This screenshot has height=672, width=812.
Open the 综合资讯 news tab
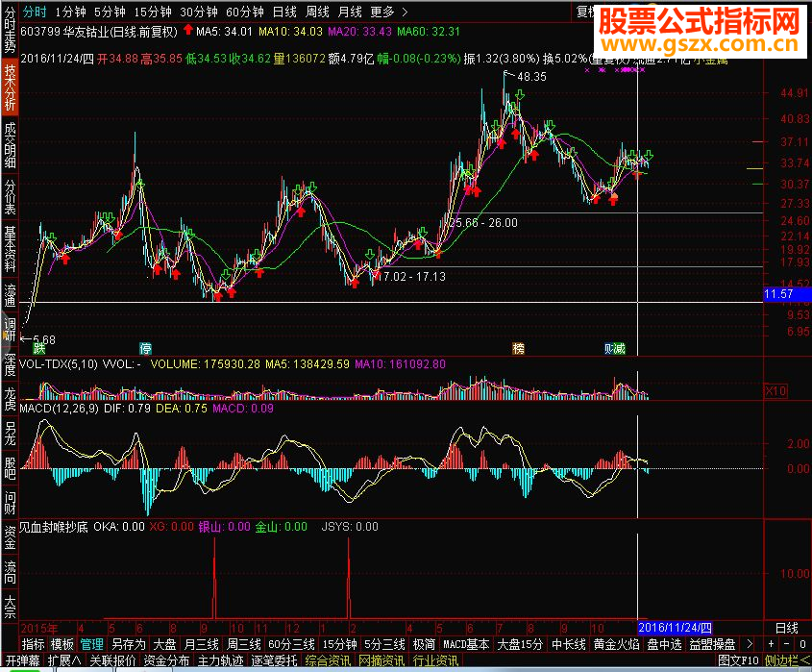[x=328, y=660]
